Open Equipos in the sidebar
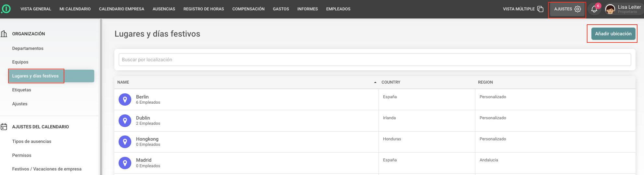Screen dimensions: 644x175 point(20,62)
